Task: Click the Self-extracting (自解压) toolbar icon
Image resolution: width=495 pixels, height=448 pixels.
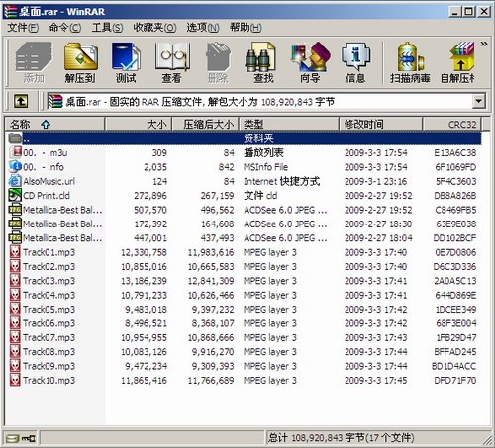Action: [x=461, y=56]
